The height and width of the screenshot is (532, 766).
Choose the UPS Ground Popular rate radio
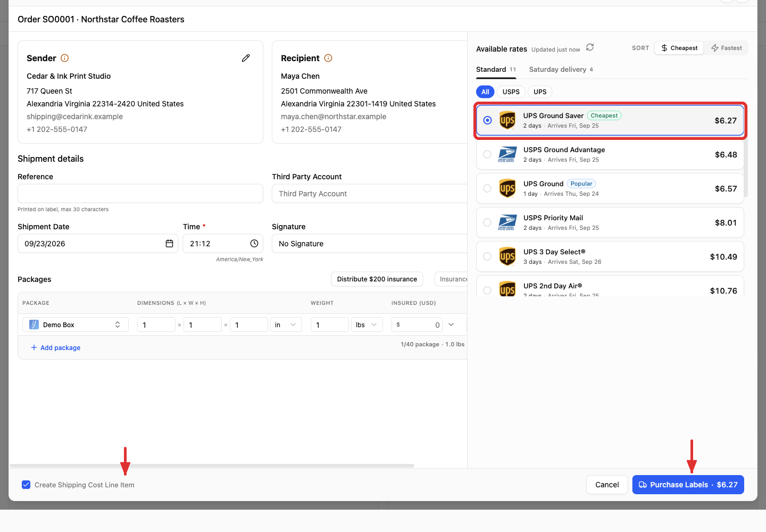pos(487,188)
